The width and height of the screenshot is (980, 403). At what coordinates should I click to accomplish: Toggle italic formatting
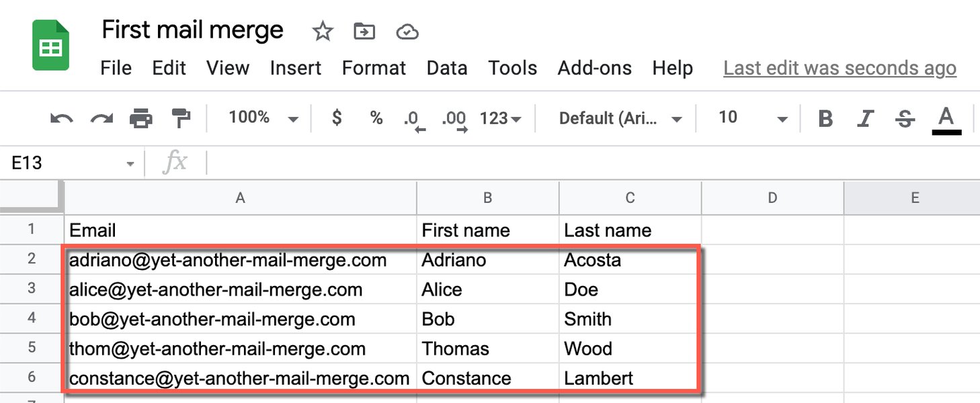click(865, 119)
